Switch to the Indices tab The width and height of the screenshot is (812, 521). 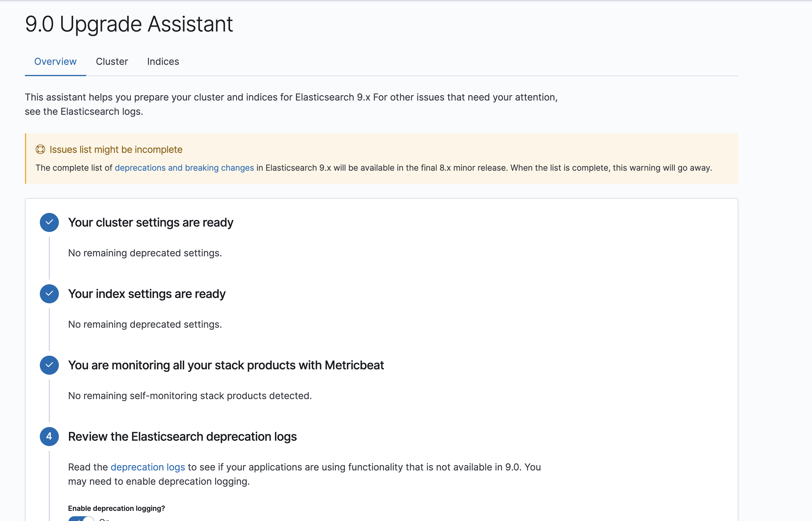point(163,62)
